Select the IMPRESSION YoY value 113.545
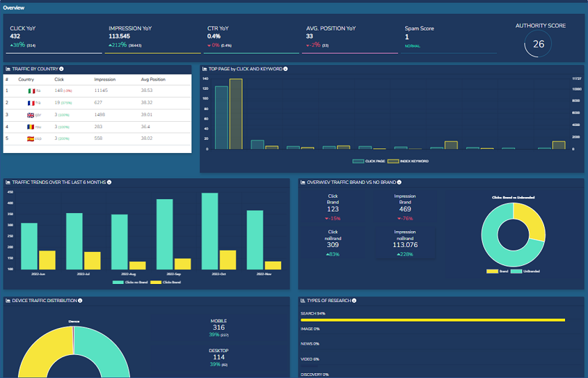The width and height of the screenshot is (588, 378). click(x=119, y=36)
